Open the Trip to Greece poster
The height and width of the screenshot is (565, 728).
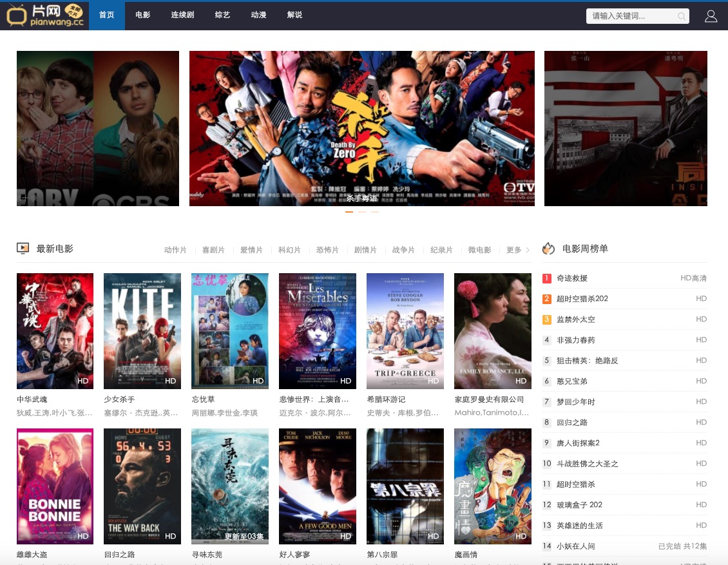pos(405,331)
